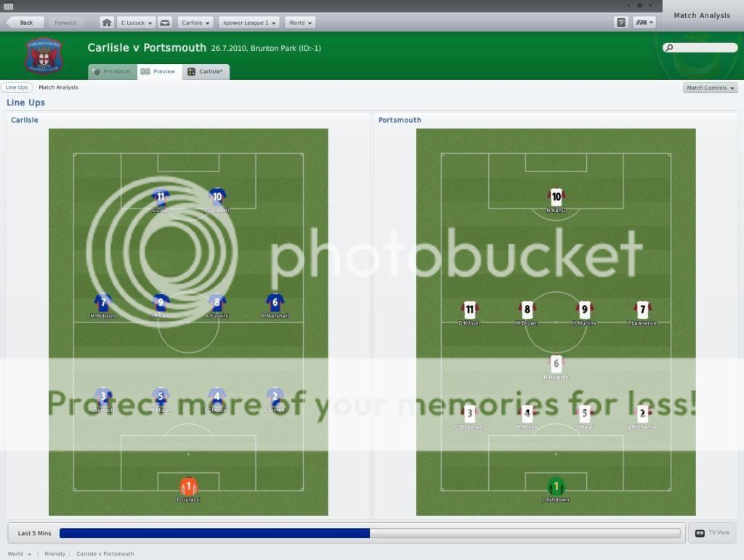This screenshot has height=560, width=744.
Task: Select Carlisle number 4 Chester shirt
Action: [x=217, y=396]
